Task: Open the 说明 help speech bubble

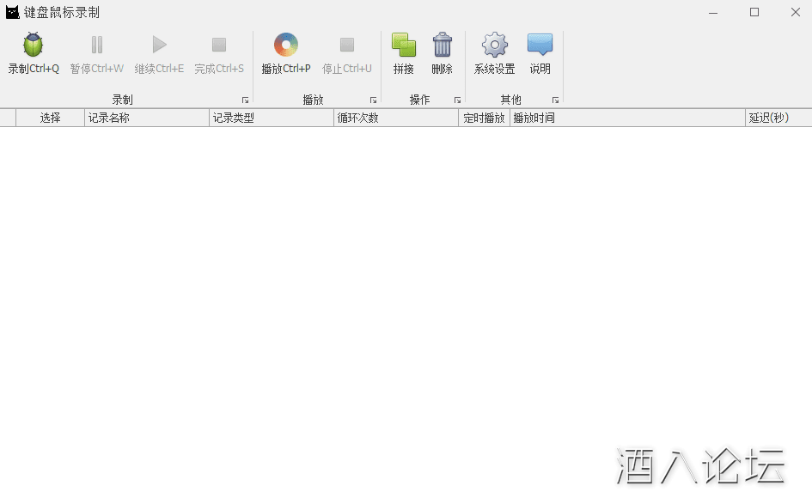Action: pos(540,46)
